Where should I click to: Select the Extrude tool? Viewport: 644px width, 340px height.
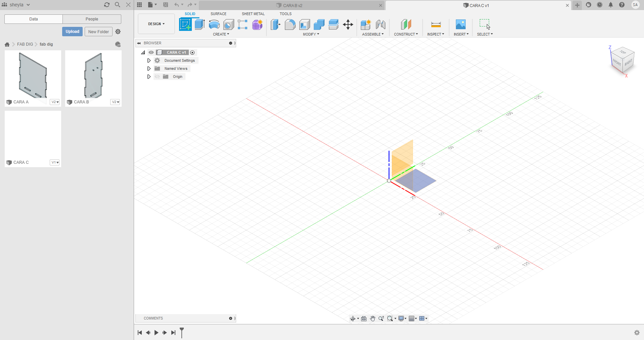200,25
